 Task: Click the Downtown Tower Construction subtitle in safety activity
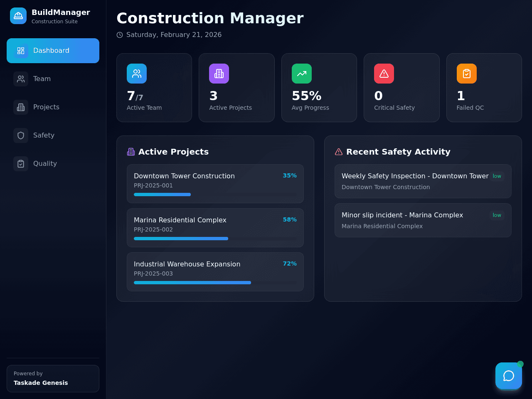point(386,187)
